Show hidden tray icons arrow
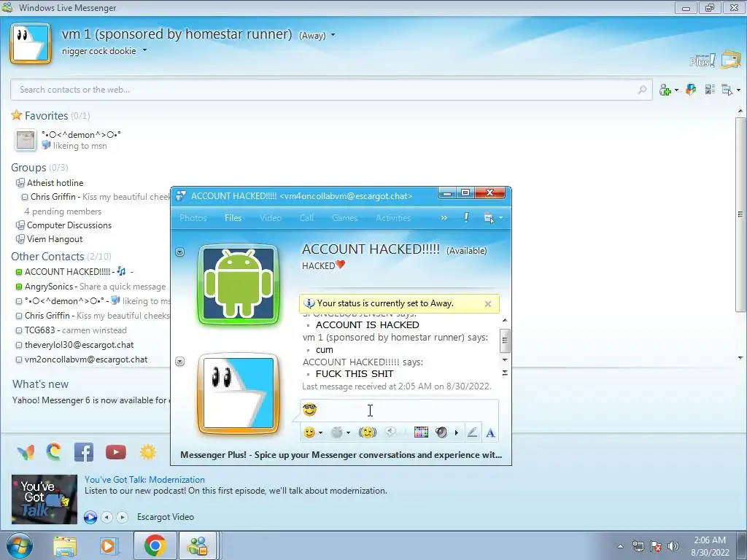747x560 pixels. 620,546
